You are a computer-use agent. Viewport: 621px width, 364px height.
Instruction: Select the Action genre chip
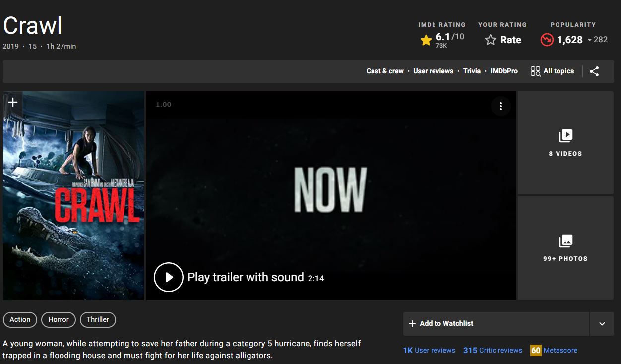pos(20,320)
